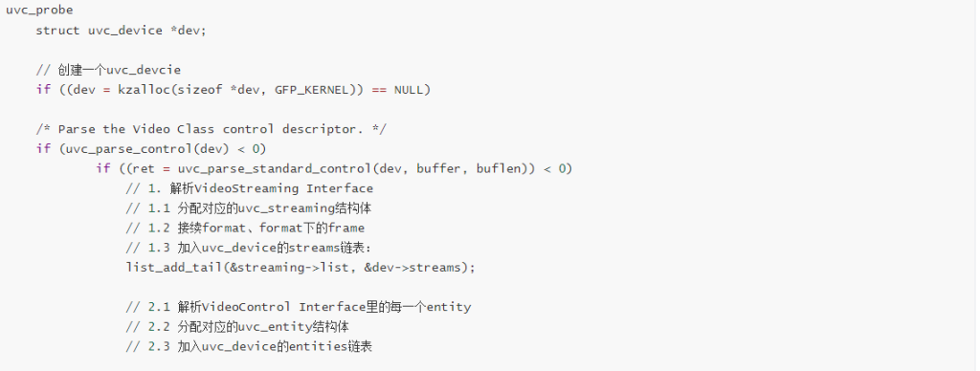Click the struct uvc_device *dev declaration
The width and height of the screenshot is (980, 371).
(x=121, y=31)
